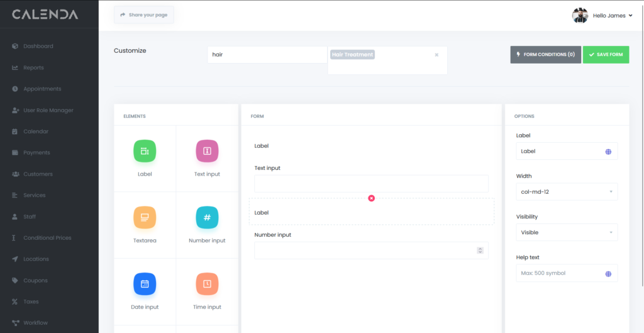Expand the Visibility dropdown
Screen dimensions: 644x333
[566, 232]
